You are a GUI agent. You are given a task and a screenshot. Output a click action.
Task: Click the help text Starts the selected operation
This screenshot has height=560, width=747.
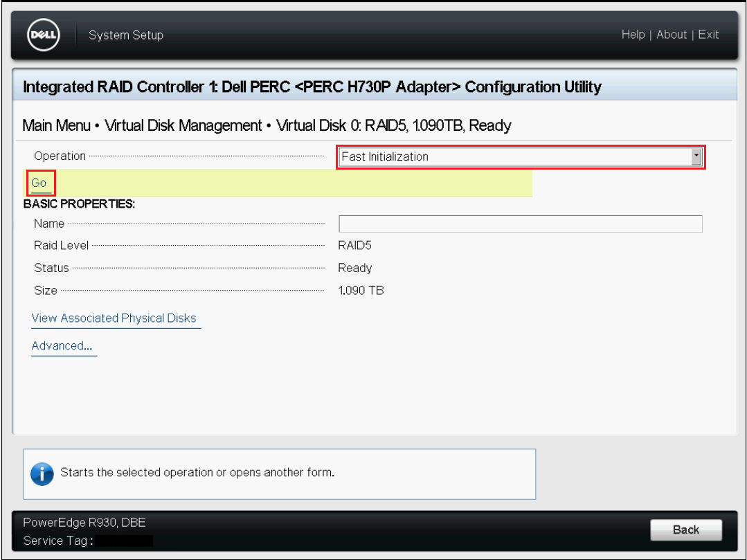pyautogui.click(x=197, y=472)
